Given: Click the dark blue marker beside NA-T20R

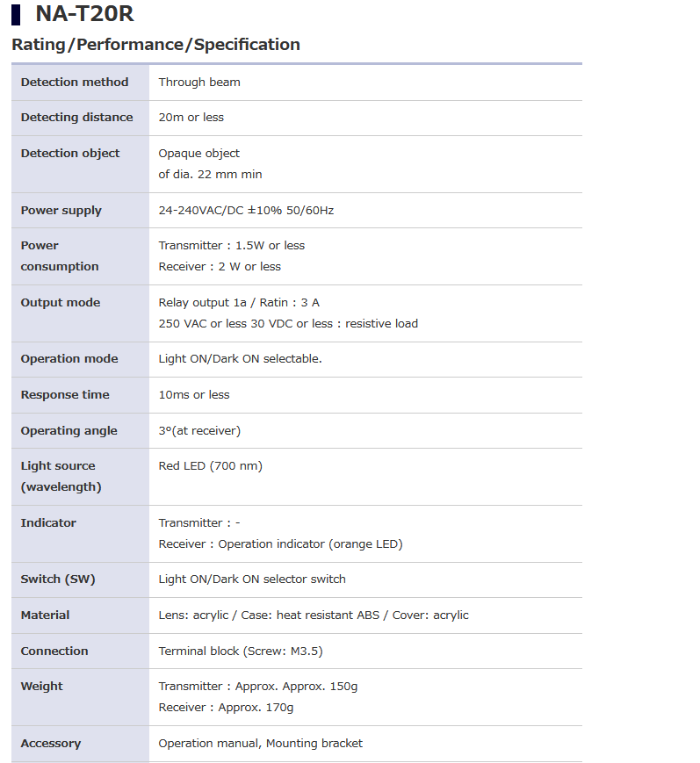Looking at the screenshot, I should coord(16,14).
